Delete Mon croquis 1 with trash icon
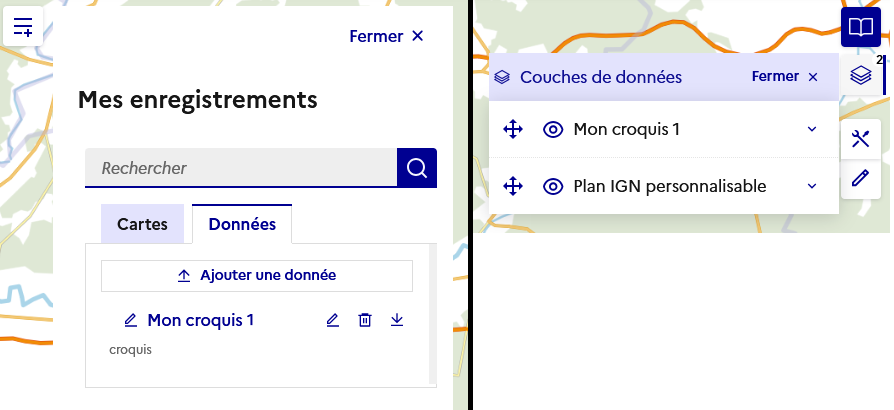894x410 pixels. (365, 320)
